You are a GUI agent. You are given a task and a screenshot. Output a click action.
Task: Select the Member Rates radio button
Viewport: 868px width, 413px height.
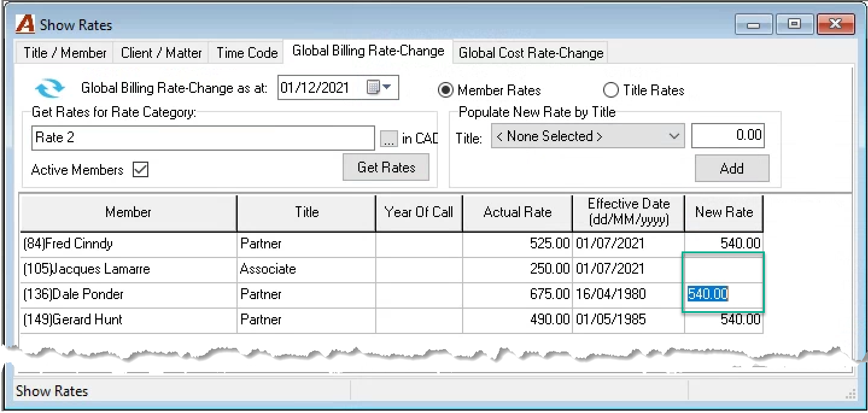[x=446, y=90]
